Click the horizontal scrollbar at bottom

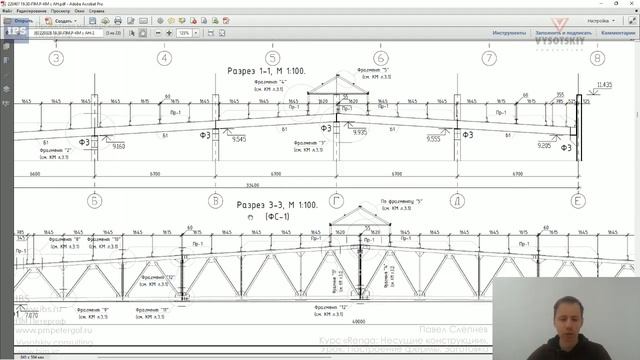(x=214, y=357)
